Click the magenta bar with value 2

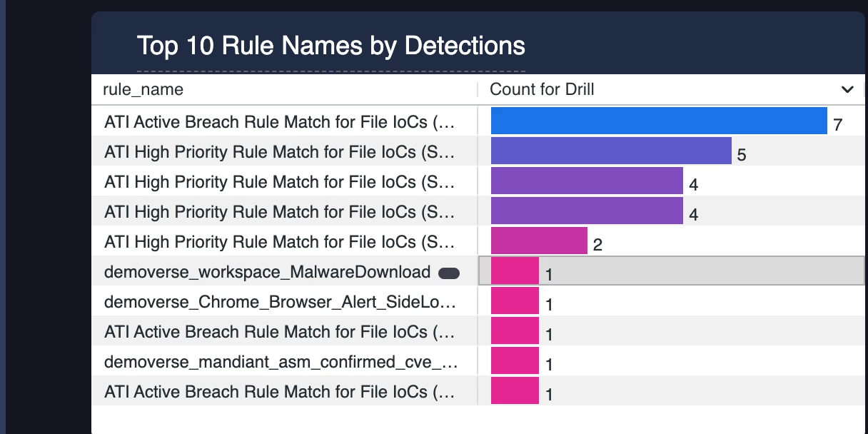click(539, 241)
